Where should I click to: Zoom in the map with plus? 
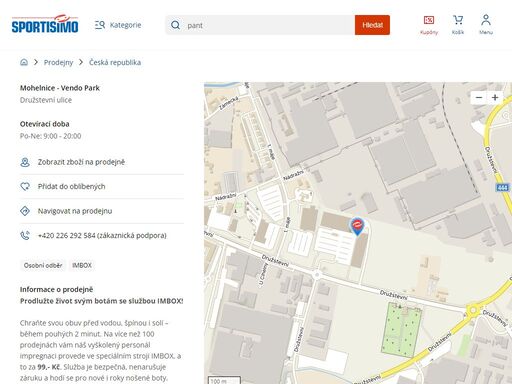495,97
